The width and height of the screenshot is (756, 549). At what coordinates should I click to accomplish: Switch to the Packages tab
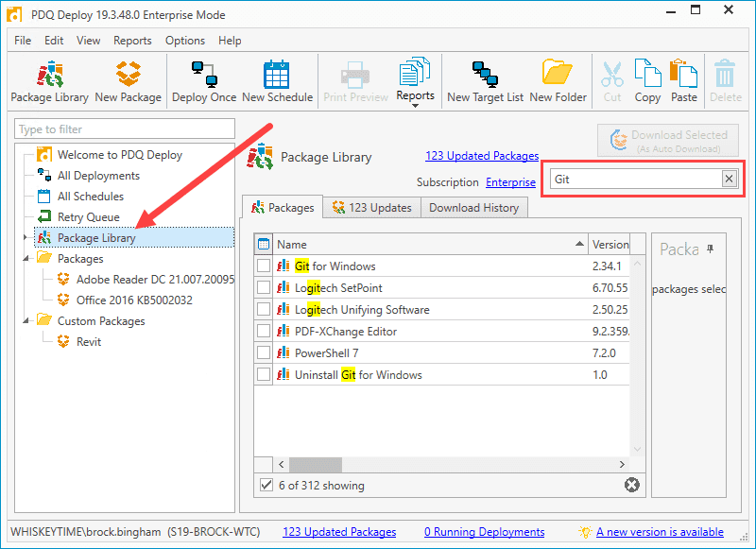(283, 208)
